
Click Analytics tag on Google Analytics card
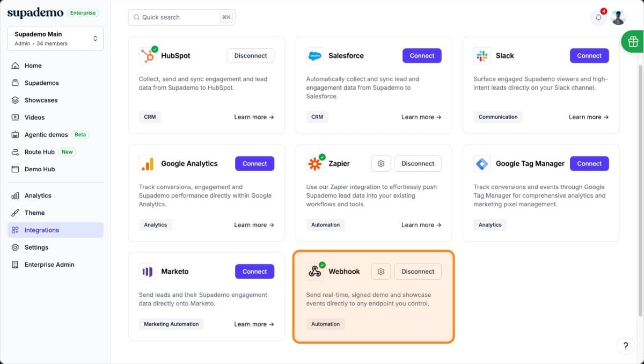tap(156, 225)
